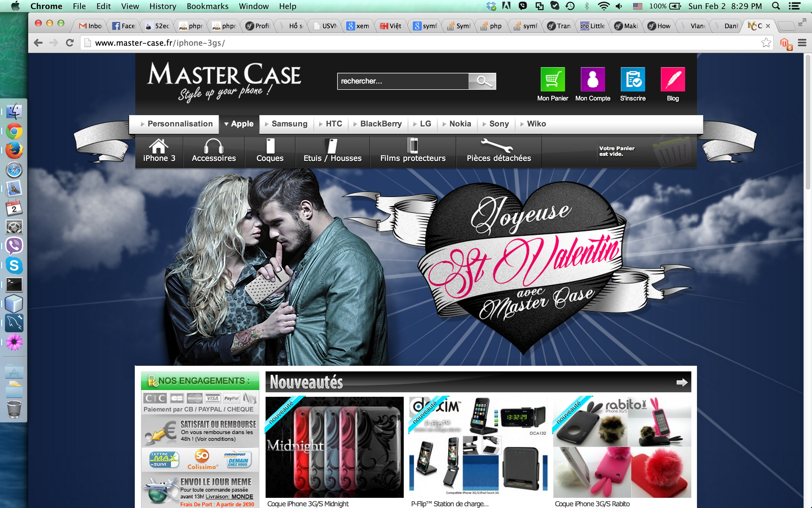The image size is (812, 508).
Task: Open Wi-Fi status in the menu bar
Action: pos(603,6)
